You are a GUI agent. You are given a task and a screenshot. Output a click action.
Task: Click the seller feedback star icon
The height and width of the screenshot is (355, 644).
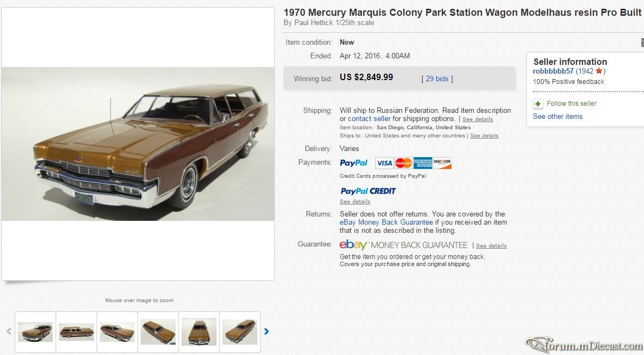(x=599, y=71)
